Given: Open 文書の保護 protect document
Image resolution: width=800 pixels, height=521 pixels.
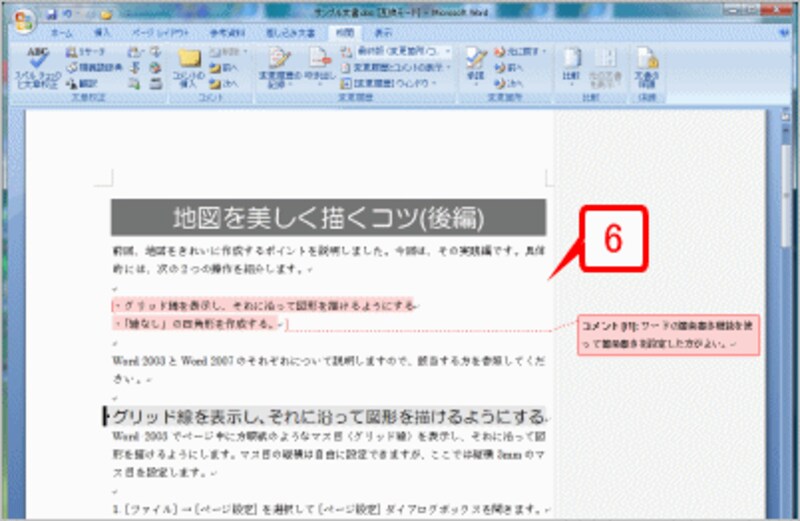Looking at the screenshot, I should point(646,68).
